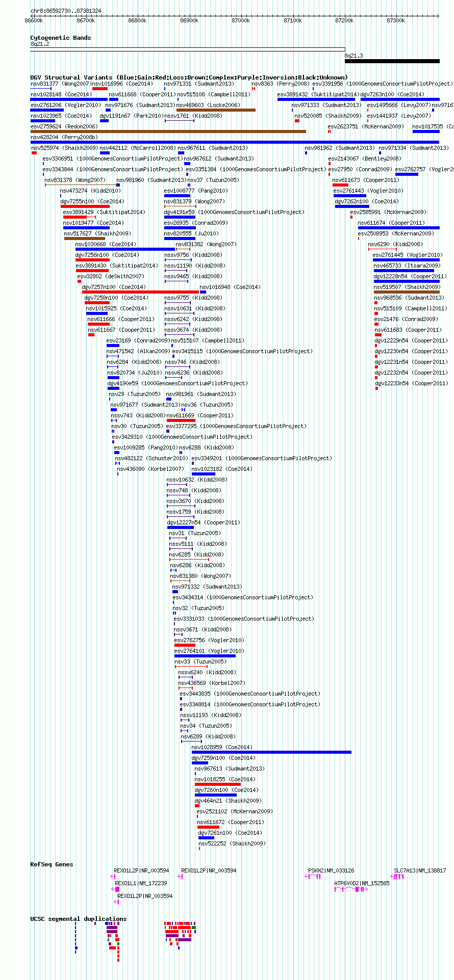
Task: Select variant nsv482122 (Schuster2010) label
Action: coord(152,458)
